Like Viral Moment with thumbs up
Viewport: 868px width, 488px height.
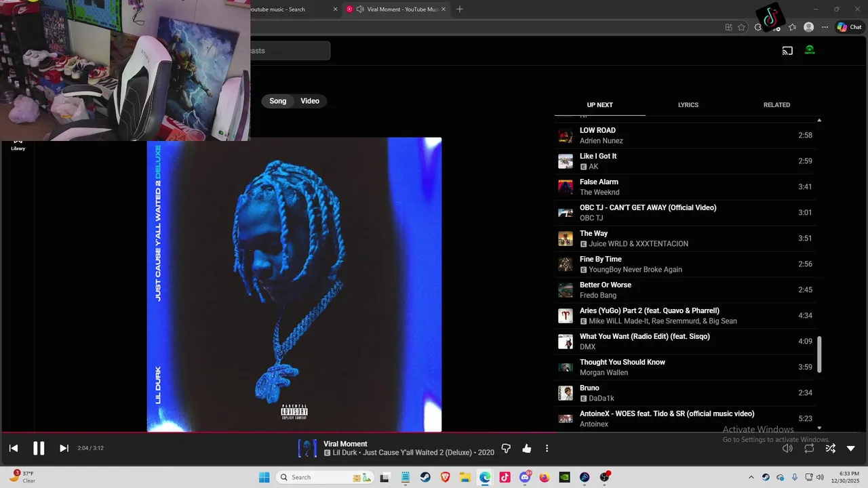pyautogui.click(x=527, y=448)
